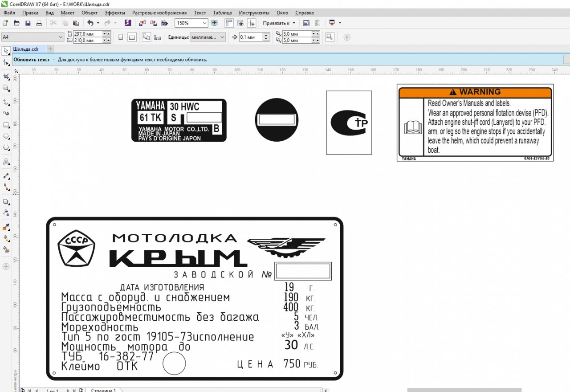Screen dimensions: 570x392
Task: Expand the Единицы units dropdown
Action: tap(222, 37)
